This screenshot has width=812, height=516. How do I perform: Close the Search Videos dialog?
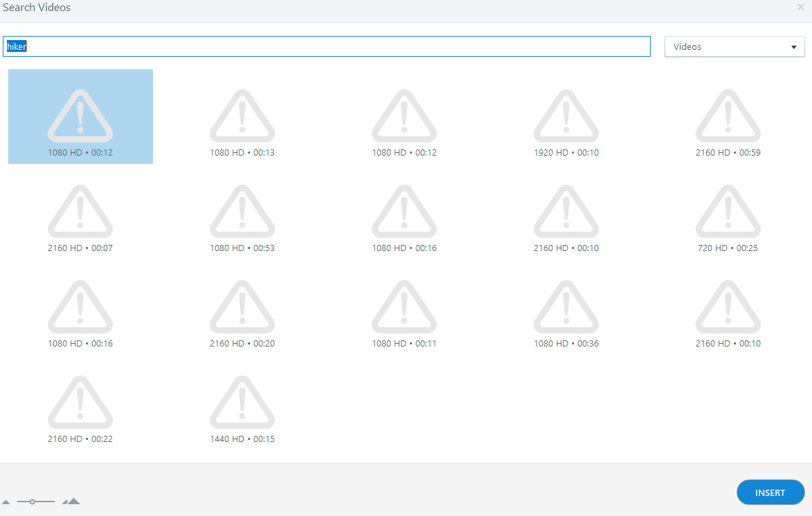click(801, 7)
